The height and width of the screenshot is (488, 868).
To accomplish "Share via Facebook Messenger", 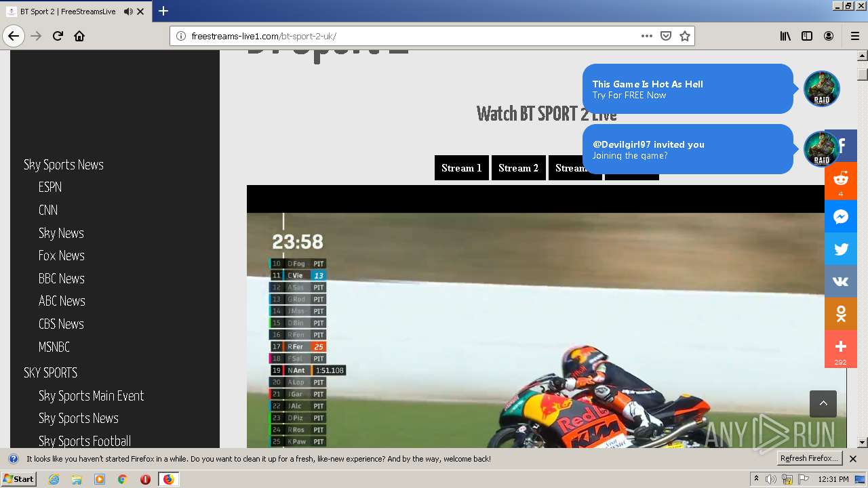I will tap(841, 217).
